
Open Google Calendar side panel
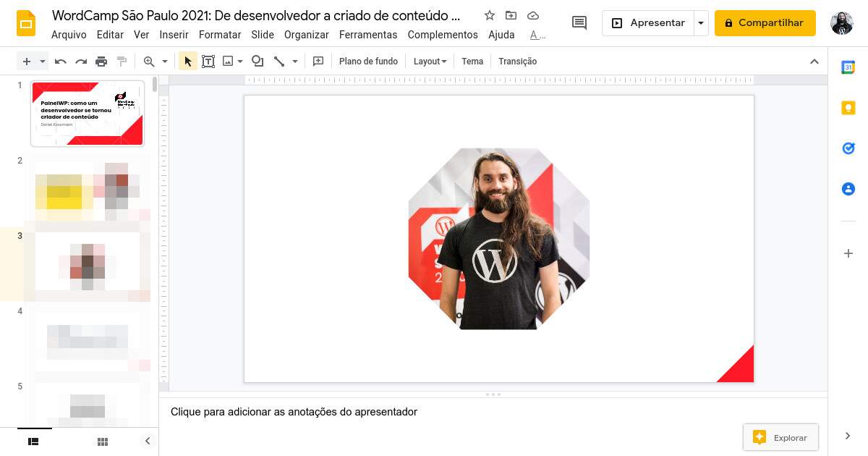(x=848, y=67)
